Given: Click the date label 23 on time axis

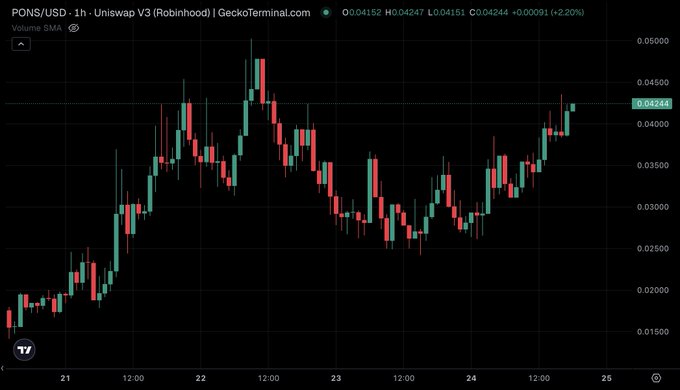Looking at the screenshot, I should pyautogui.click(x=336, y=378).
